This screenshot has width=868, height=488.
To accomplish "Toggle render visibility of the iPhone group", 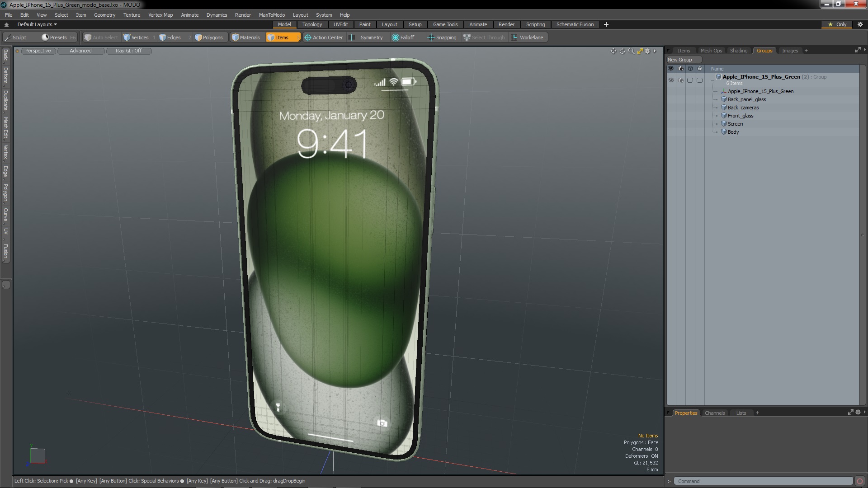I will pyautogui.click(x=681, y=80).
